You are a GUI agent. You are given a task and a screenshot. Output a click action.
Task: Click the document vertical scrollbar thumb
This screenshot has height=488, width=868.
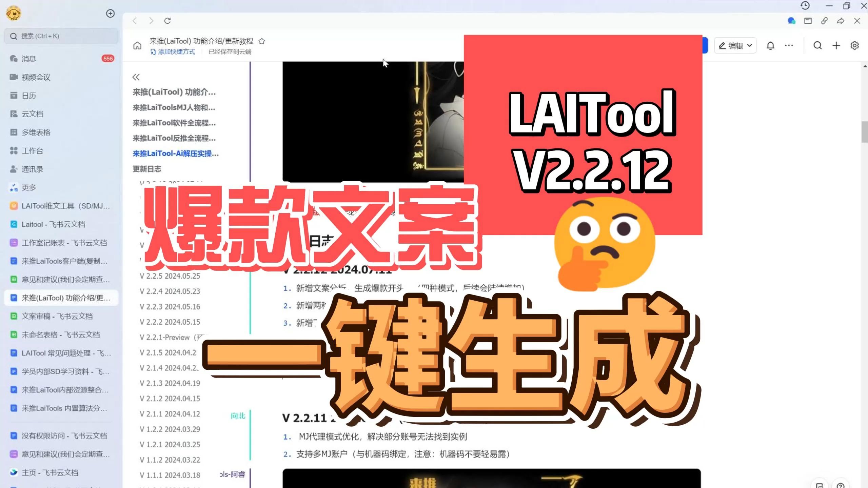coord(865,131)
